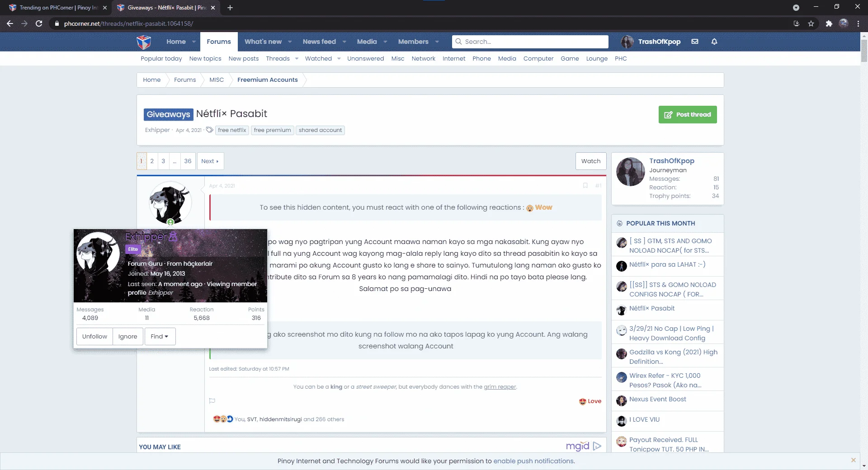Expand the Media dropdown arrow

pos(385,42)
